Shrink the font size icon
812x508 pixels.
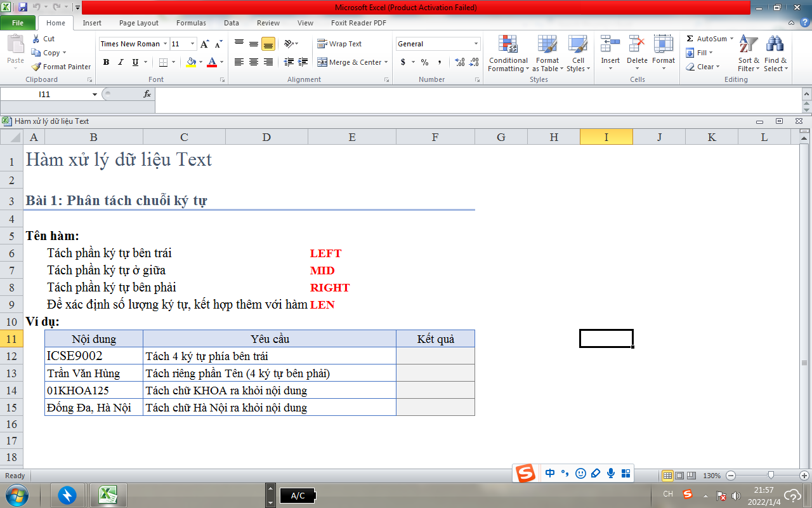coord(218,44)
